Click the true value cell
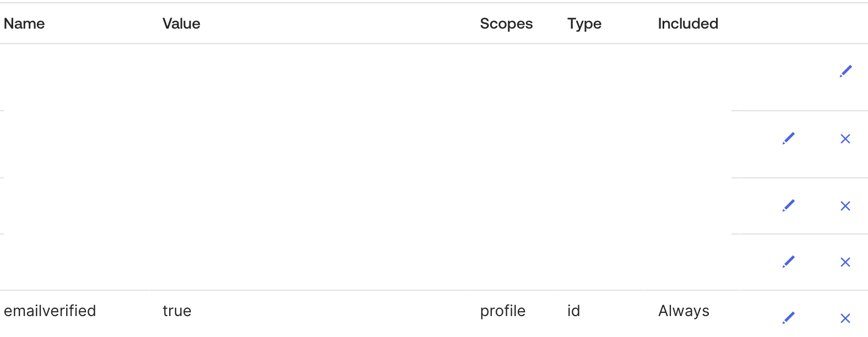 click(x=177, y=311)
